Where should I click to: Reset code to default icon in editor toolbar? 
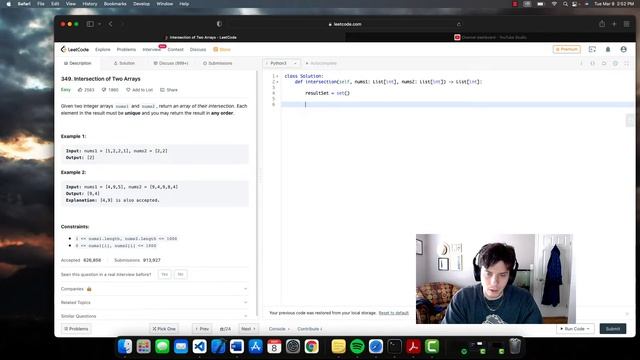[604, 63]
